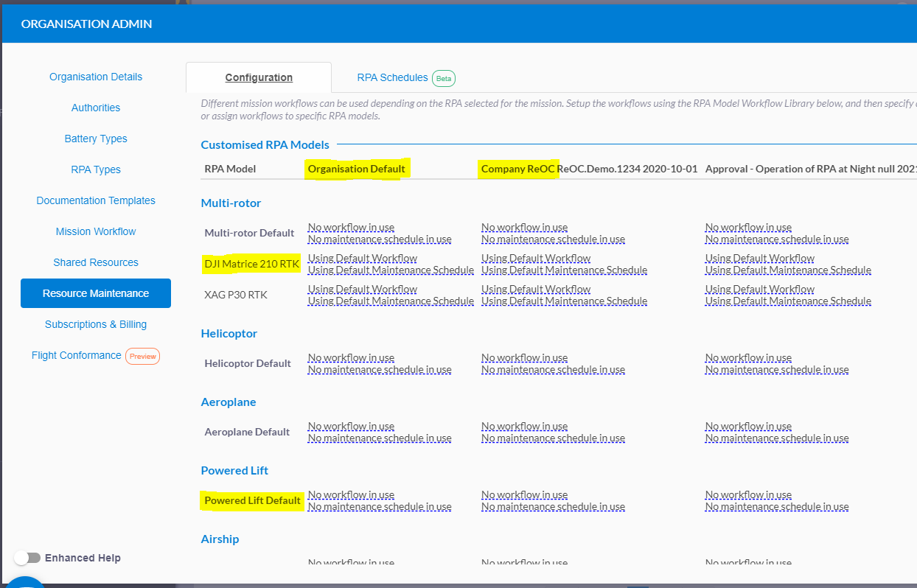Go to Organisation Details section
The image size is (917, 588).
96,77
